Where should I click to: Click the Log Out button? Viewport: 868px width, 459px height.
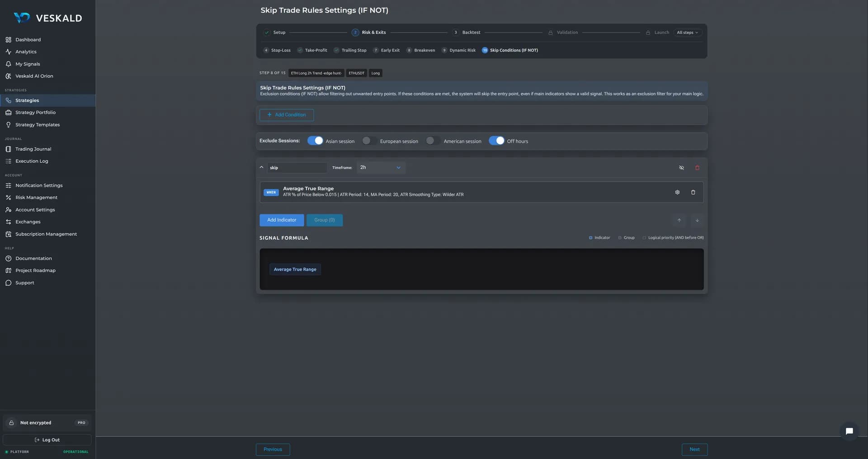[47, 440]
